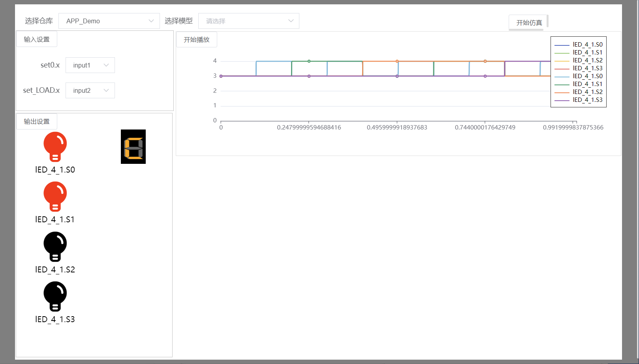
Task: Toggle first legend entry LED_4_1.S0 (dark blue line)
Action: click(579, 45)
